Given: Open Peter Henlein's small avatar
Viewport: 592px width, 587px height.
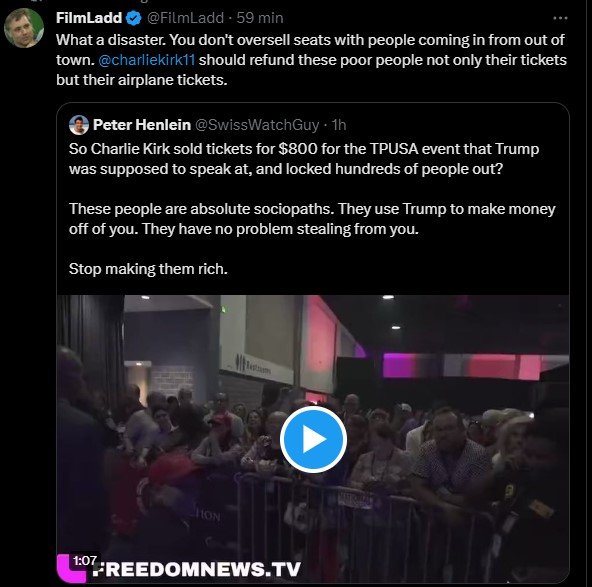Looking at the screenshot, I should 79,125.
